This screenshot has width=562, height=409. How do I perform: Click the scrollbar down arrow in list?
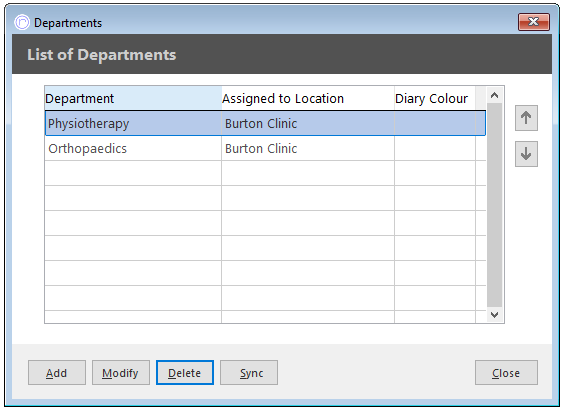click(x=495, y=315)
